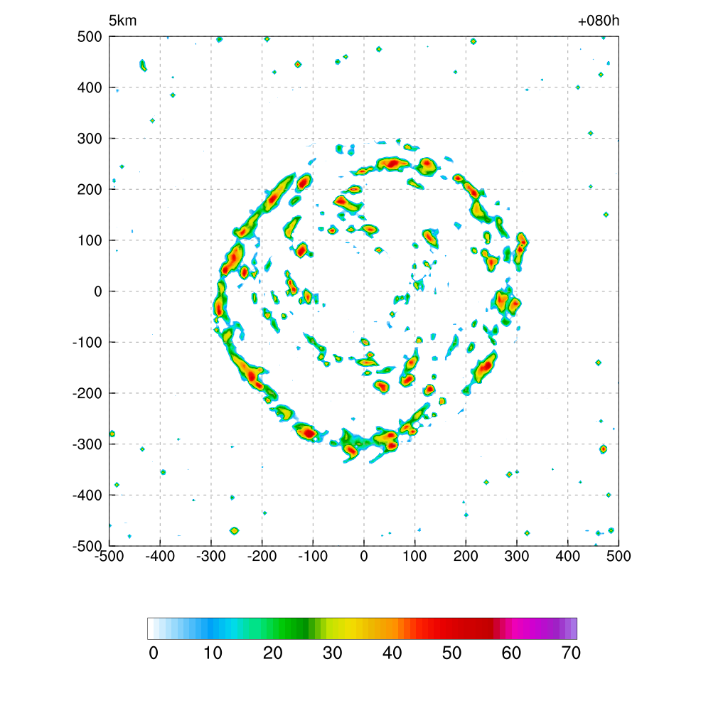Screen dimensions: 728x728
Task: Click the 50 label under the color bar
Action: point(451,653)
